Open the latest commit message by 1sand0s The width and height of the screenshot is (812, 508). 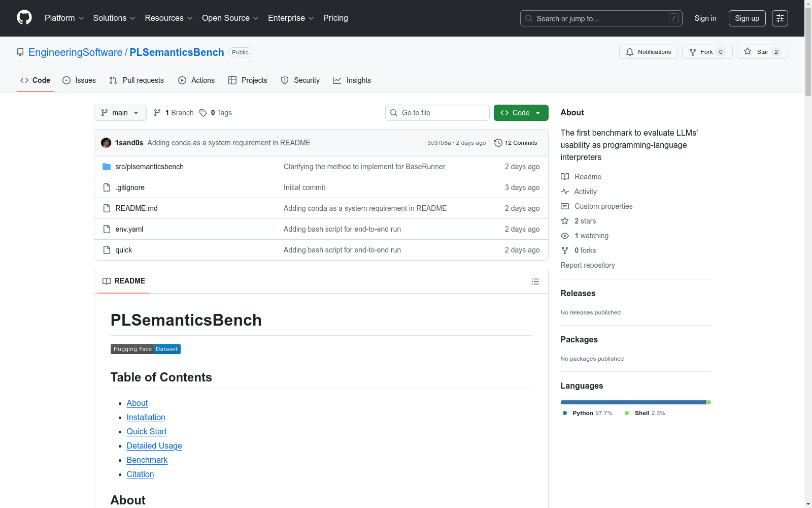tap(229, 143)
